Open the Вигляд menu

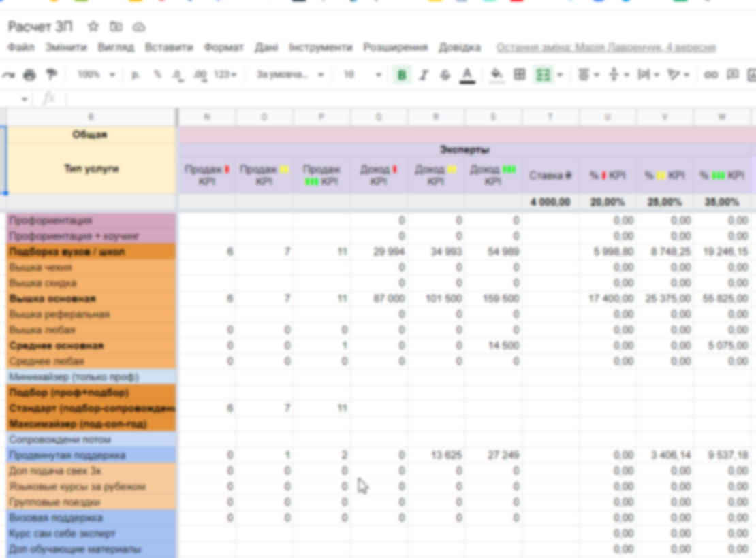pyautogui.click(x=116, y=47)
